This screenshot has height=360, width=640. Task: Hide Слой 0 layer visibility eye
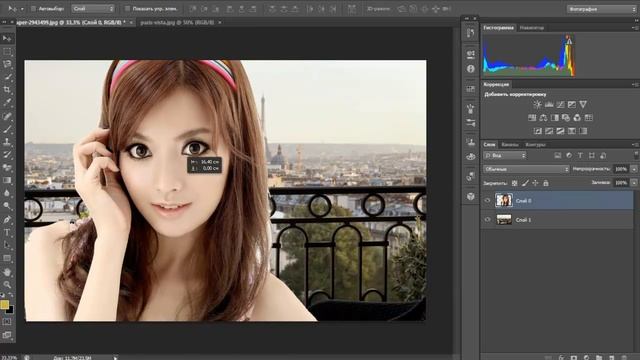(x=487, y=200)
